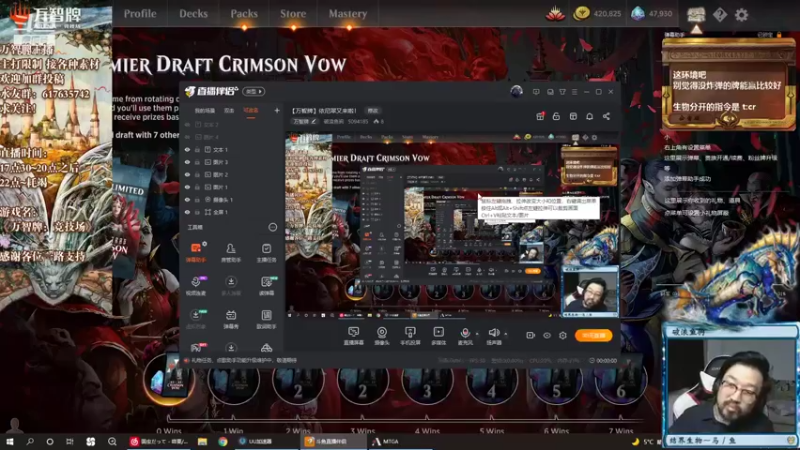Open the gift box icon with red badge

tap(540, 116)
